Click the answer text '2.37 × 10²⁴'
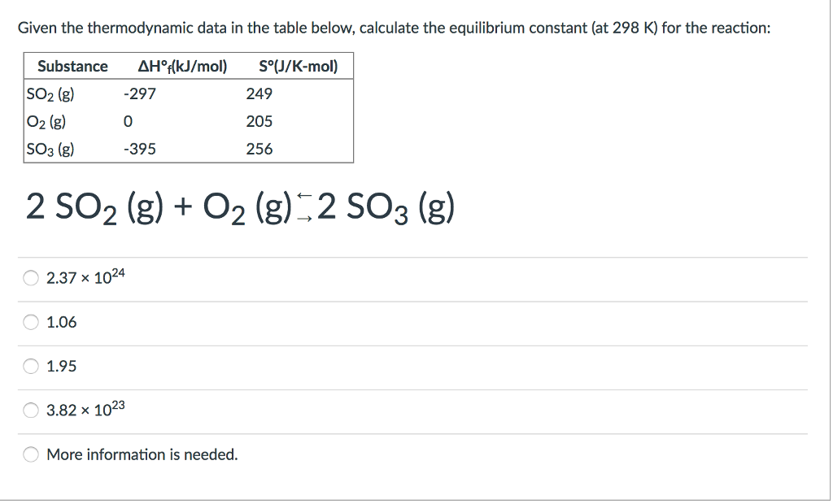Image resolution: width=833 pixels, height=504 pixels. tap(84, 276)
